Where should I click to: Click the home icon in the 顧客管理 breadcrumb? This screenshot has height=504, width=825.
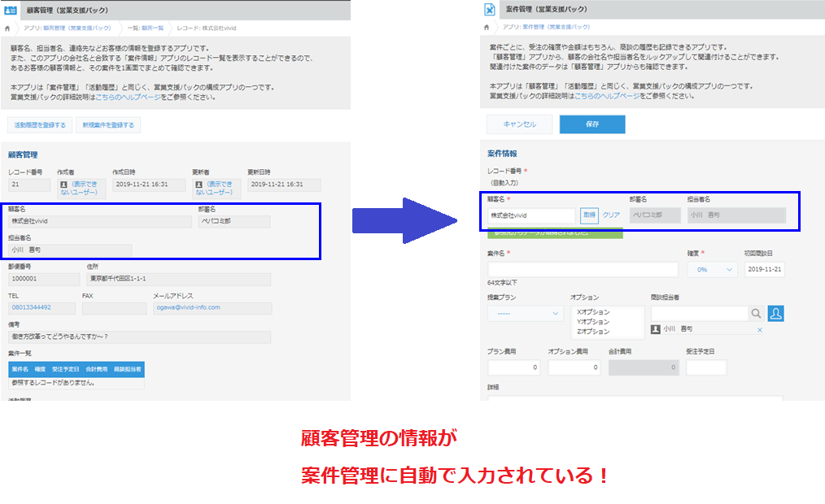(7, 26)
